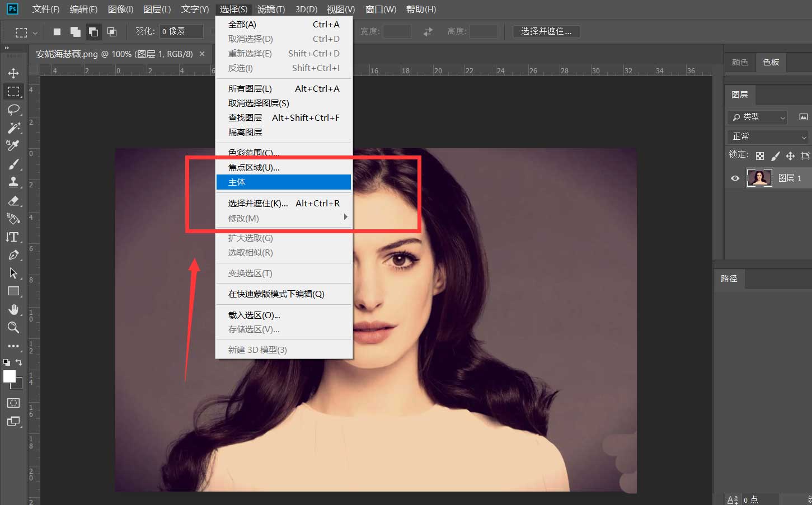The height and width of the screenshot is (505, 812).
Task: Change the screen mode icon
Action: 13,421
